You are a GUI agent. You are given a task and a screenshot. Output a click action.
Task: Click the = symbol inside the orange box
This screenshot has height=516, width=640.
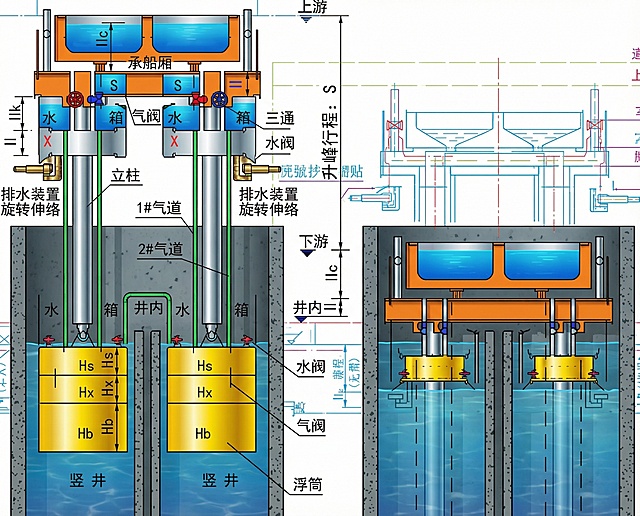pyautogui.click(x=236, y=85)
